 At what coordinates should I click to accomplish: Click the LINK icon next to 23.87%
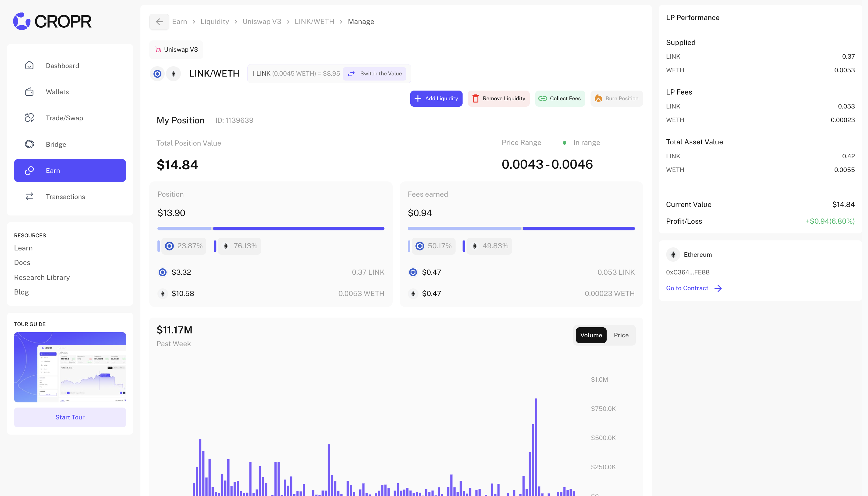[x=169, y=246]
